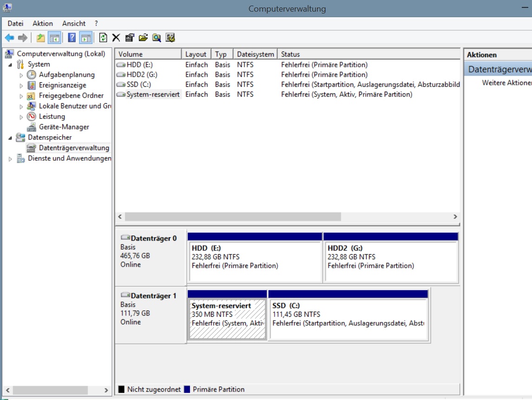Viewport: 532px width, 400px height.
Task: Sort by the Status column header
Action: point(369,54)
